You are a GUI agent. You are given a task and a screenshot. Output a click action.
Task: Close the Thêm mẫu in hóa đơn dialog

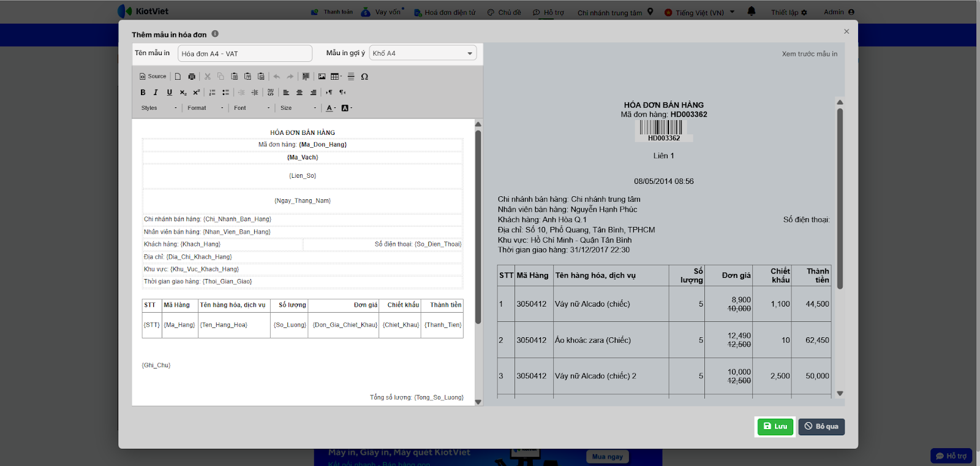click(846, 31)
